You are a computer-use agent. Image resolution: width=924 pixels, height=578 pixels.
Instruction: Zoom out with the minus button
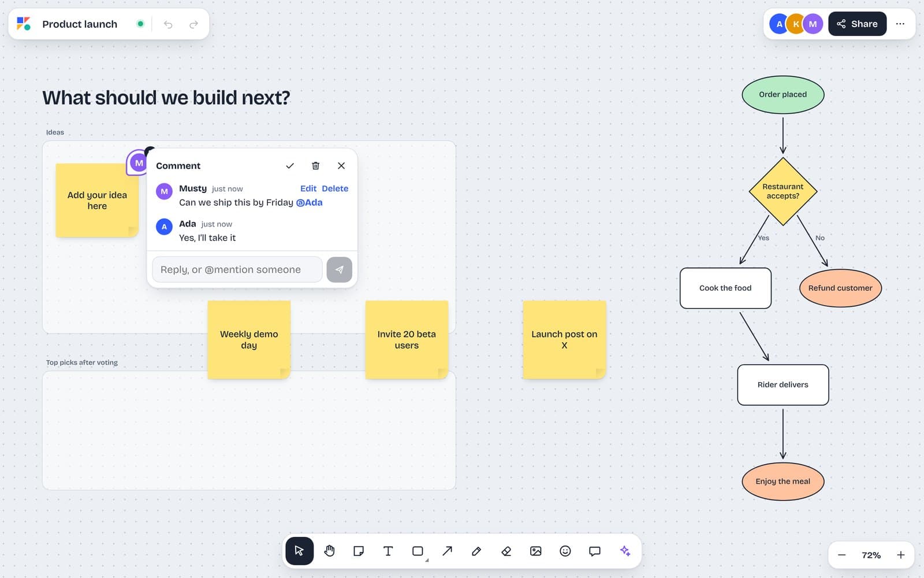[842, 555]
